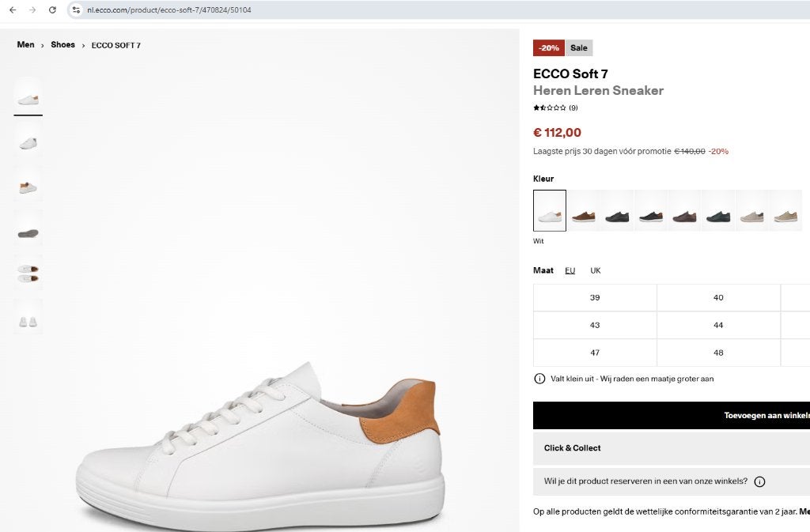Choose the dark brown sneaker color swatch

(684, 210)
